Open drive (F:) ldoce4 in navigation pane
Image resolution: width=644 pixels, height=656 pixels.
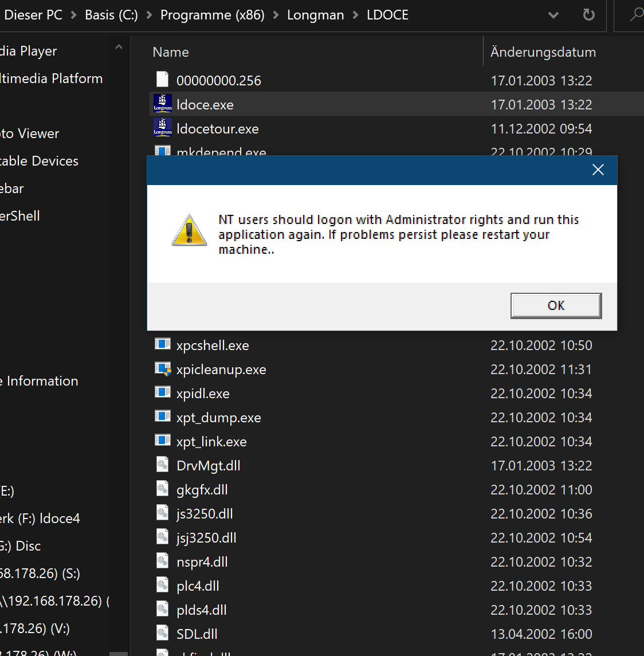click(x=40, y=518)
